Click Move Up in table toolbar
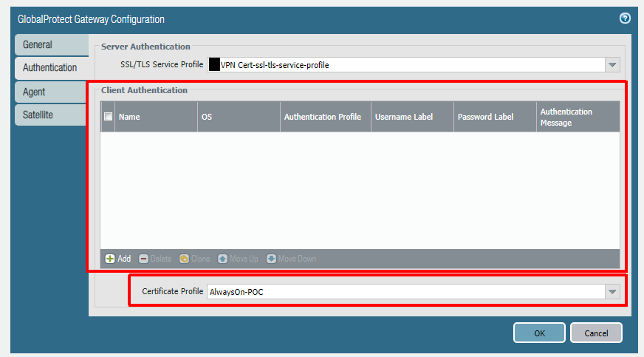The image size is (644, 357). click(x=239, y=259)
